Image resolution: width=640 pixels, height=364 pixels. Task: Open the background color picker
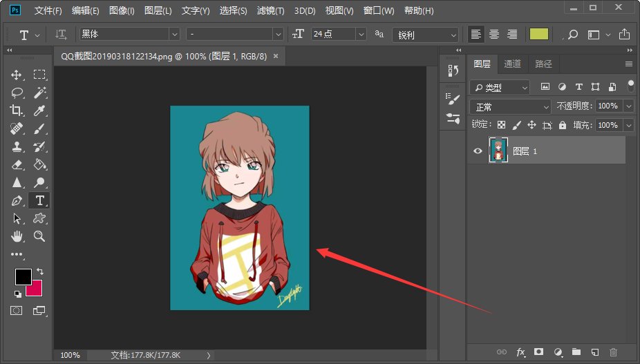click(x=36, y=289)
